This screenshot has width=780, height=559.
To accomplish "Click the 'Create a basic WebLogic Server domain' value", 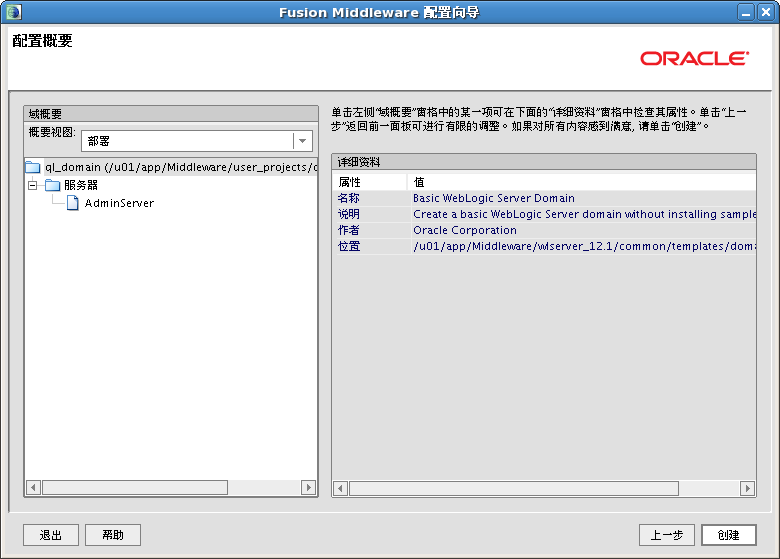I will [584, 214].
